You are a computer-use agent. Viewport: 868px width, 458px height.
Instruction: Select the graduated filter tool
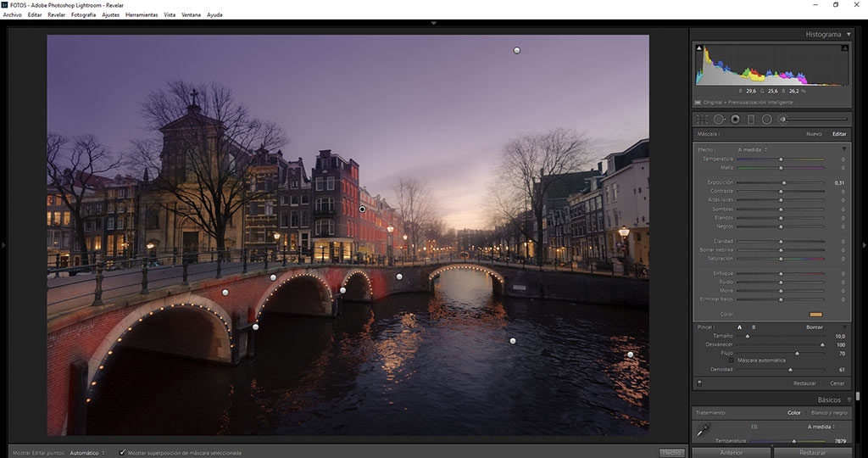tap(751, 120)
